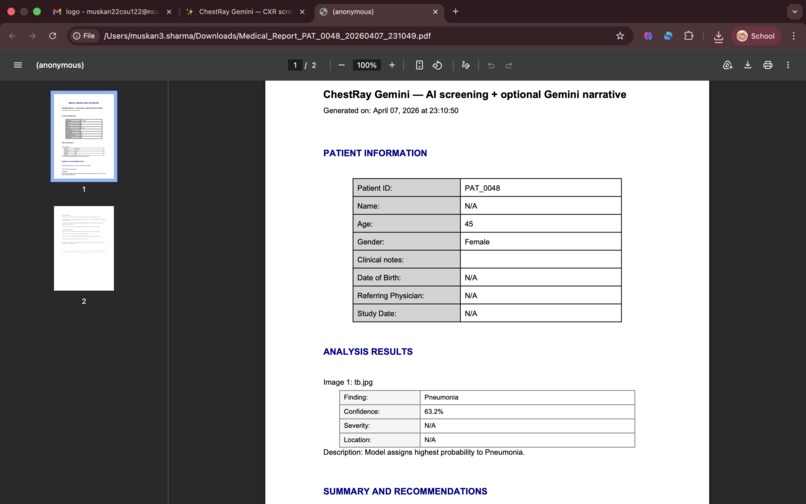Select page 2 thumbnail
The width and height of the screenshot is (806, 504).
[84, 248]
